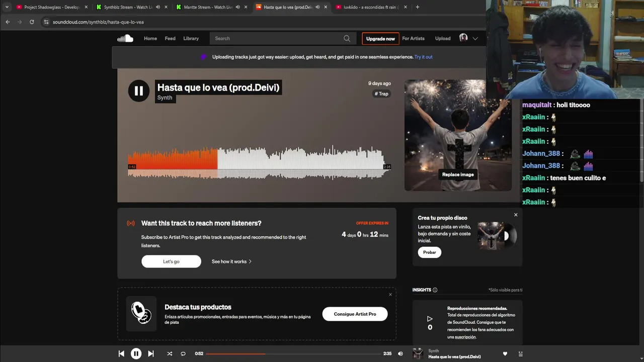Viewport: 644px width, 362px height.
Task: Click For Artists in header
Action: pyautogui.click(x=413, y=38)
